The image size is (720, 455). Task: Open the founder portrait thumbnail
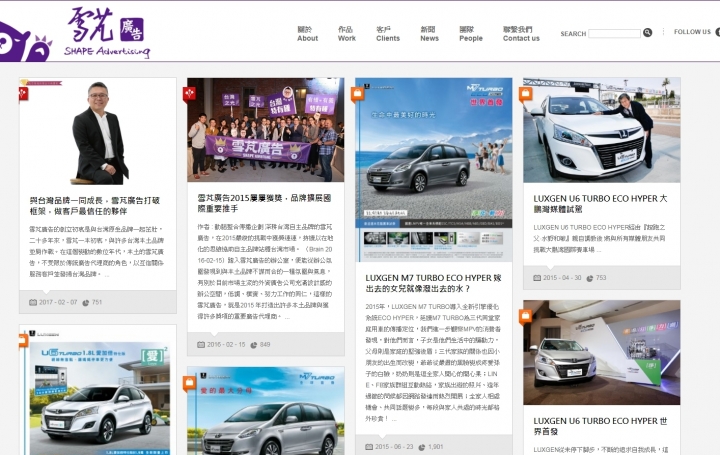tap(98, 132)
